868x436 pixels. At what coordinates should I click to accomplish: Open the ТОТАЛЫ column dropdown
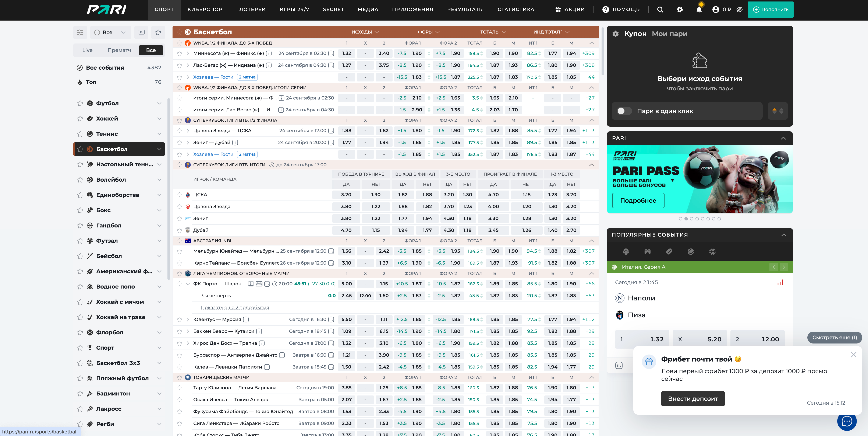(493, 32)
